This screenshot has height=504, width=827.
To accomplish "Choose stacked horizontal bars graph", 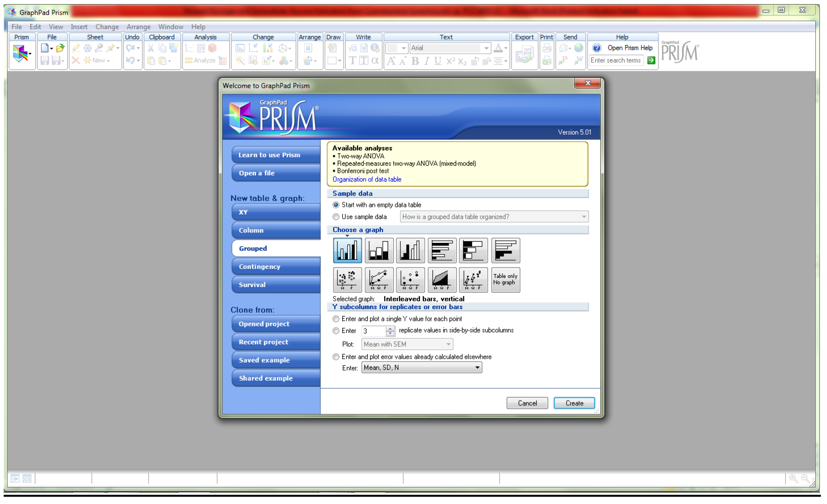I will click(473, 250).
